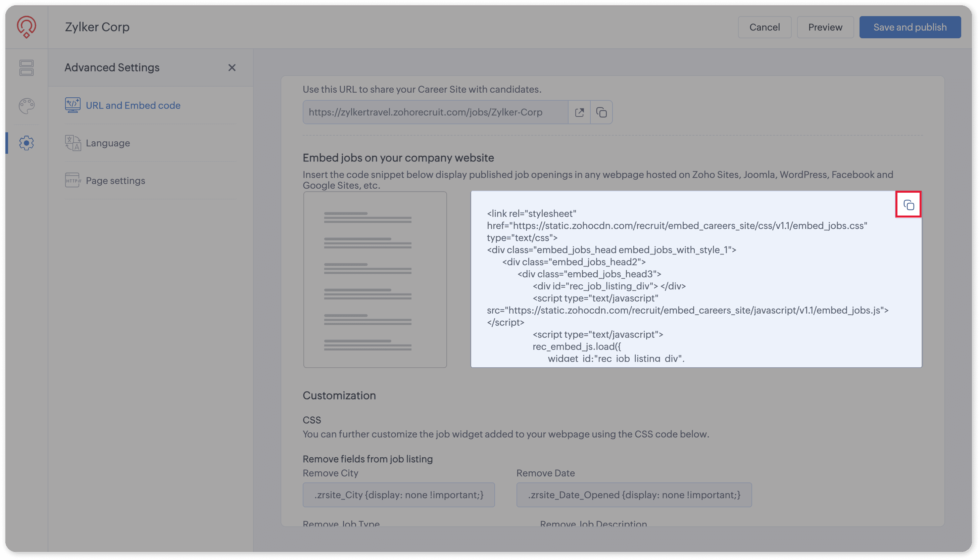Image resolution: width=980 pixels, height=560 pixels.
Task: Select the job listing layout thumbnail
Action: pyautogui.click(x=375, y=280)
